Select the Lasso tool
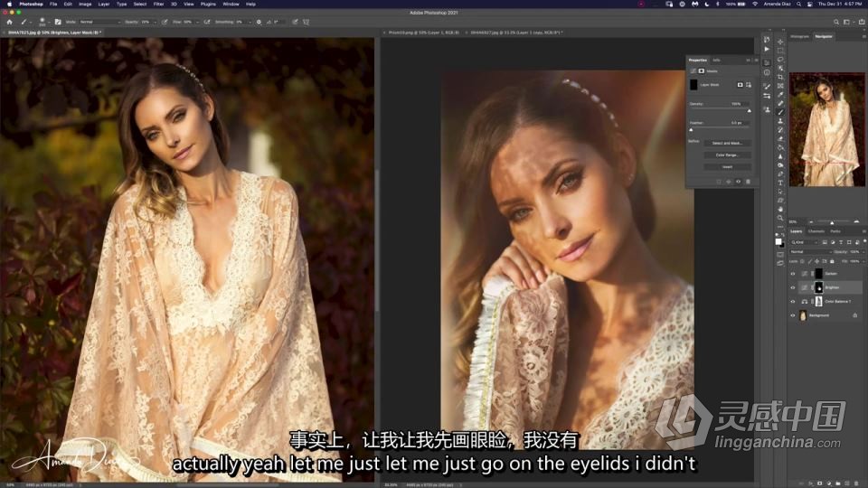 tap(780, 60)
